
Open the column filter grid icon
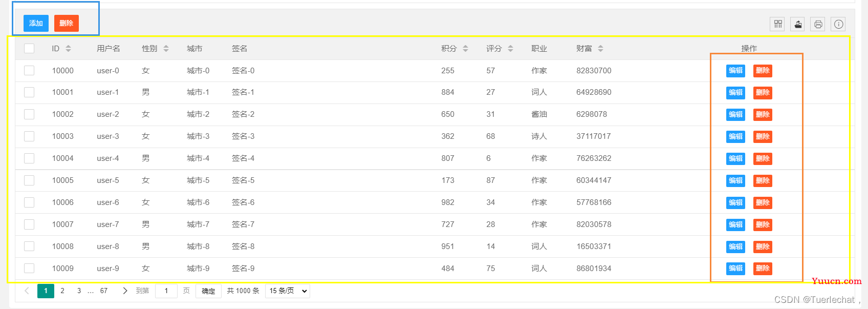pos(778,24)
